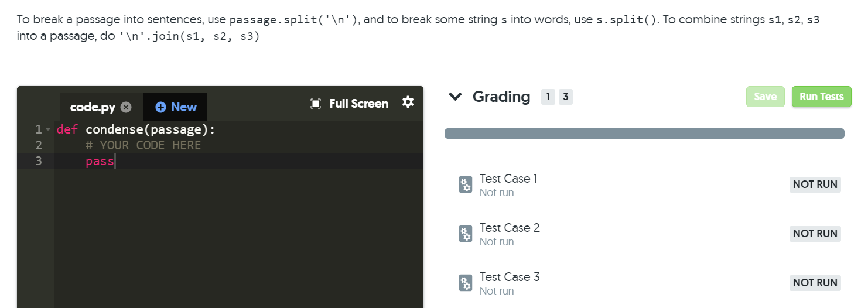The height and width of the screenshot is (308, 868).
Task: Enter Full Screen editor mode
Action: [349, 104]
